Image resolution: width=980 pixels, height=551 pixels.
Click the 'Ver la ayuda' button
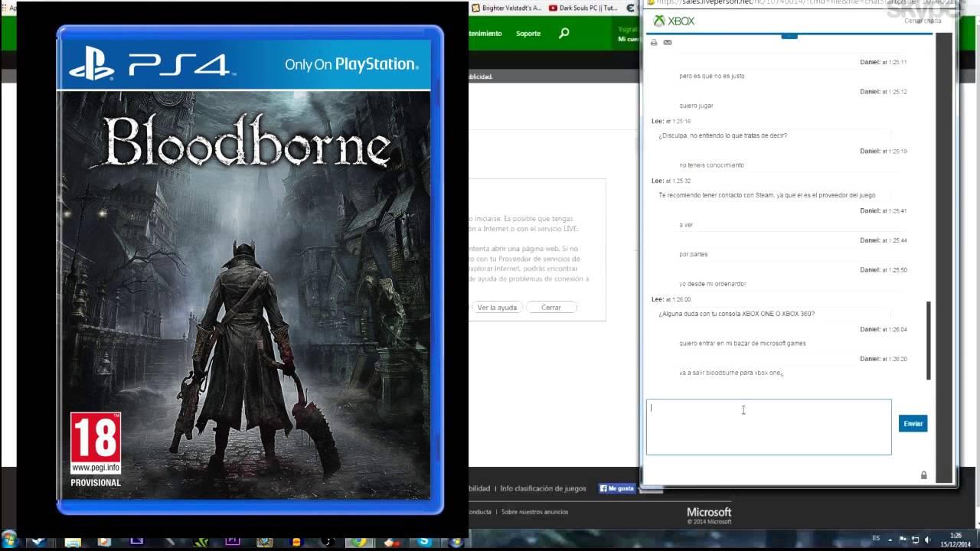tap(497, 307)
